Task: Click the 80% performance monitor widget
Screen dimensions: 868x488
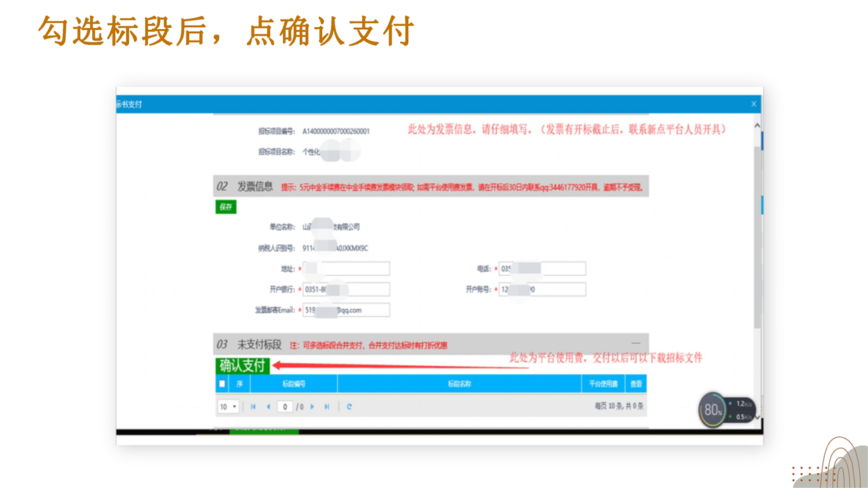Action: pos(713,410)
